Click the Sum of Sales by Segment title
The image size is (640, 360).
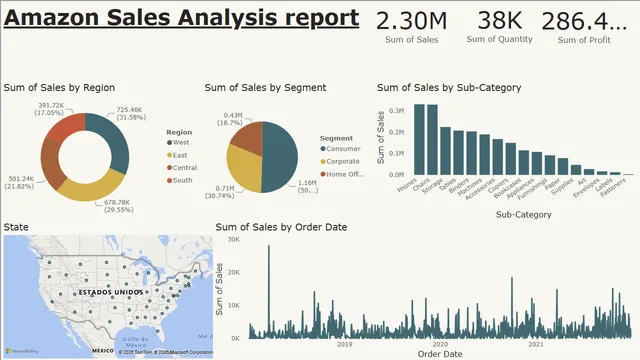click(265, 88)
